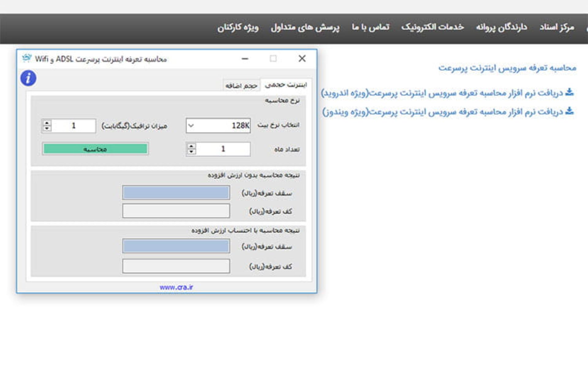Click the blue info icon

(x=28, y=78)
